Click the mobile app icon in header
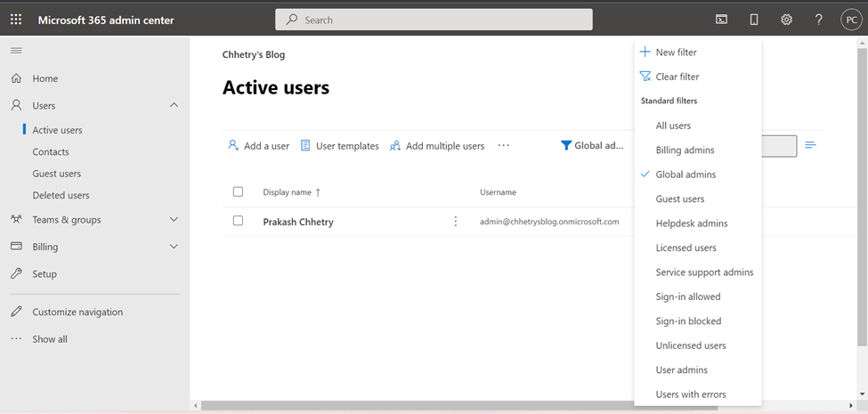868x414 pixels. [x=753, y=20]
